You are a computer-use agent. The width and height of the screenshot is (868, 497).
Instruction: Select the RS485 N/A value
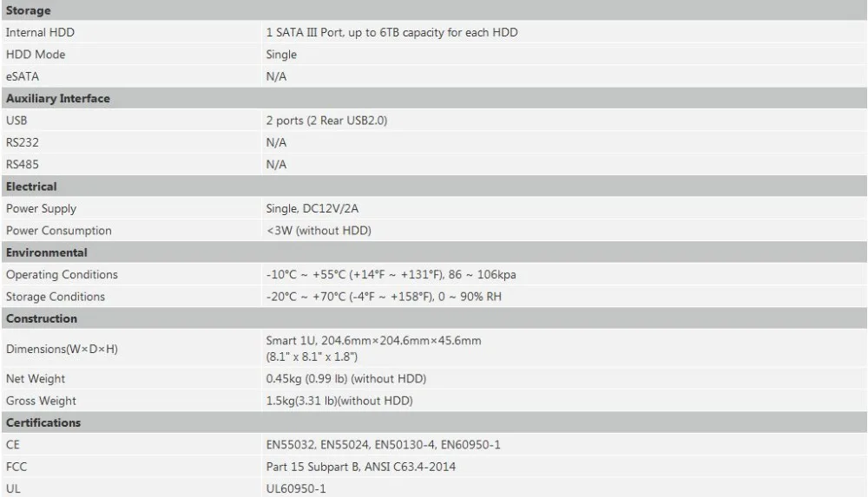[x=276, y=165]
